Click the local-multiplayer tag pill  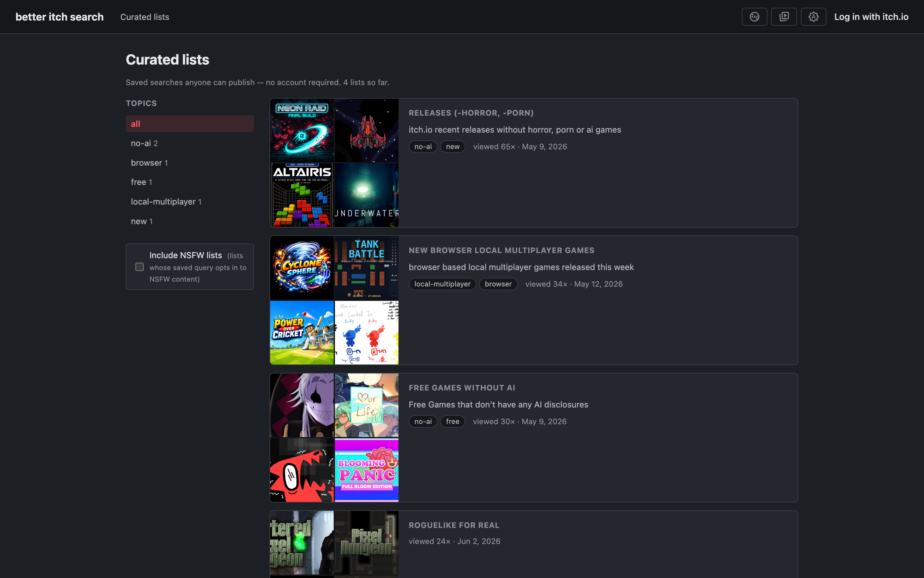pos(442,284)
